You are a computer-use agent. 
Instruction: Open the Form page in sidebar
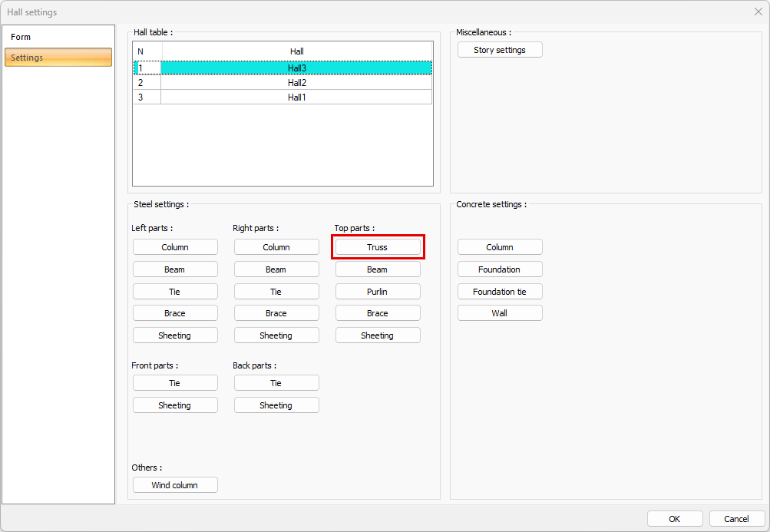coord(21,37)
